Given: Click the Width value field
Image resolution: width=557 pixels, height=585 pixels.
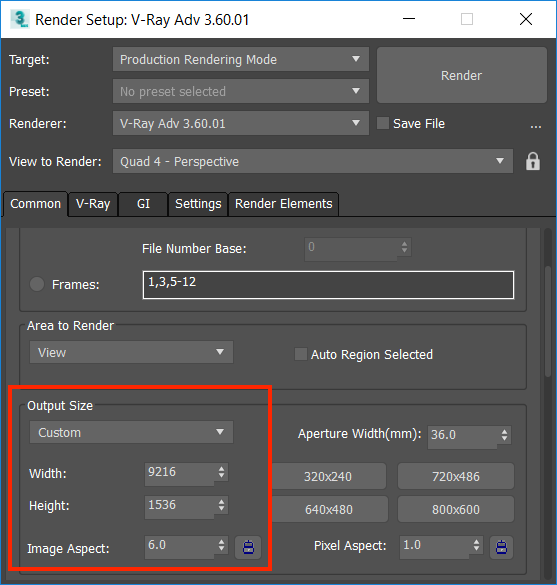Looking at the screenshot, I should (180, 473).
